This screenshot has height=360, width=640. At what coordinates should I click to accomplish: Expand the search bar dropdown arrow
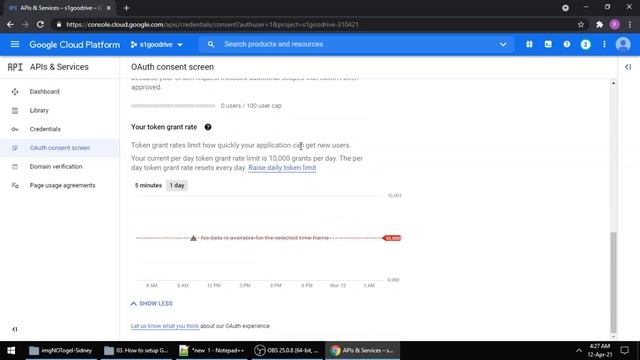pyautogui.click(x=503, y=44)
